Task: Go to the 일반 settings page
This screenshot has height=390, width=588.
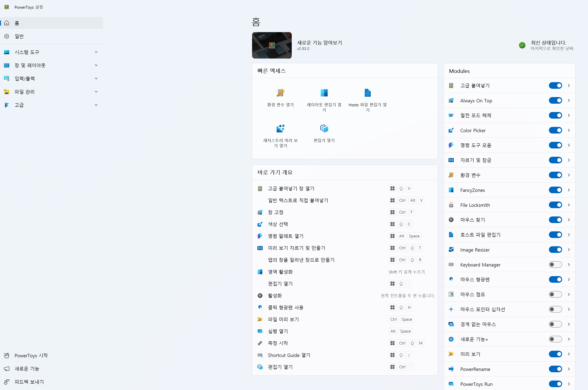Action: 19,36
